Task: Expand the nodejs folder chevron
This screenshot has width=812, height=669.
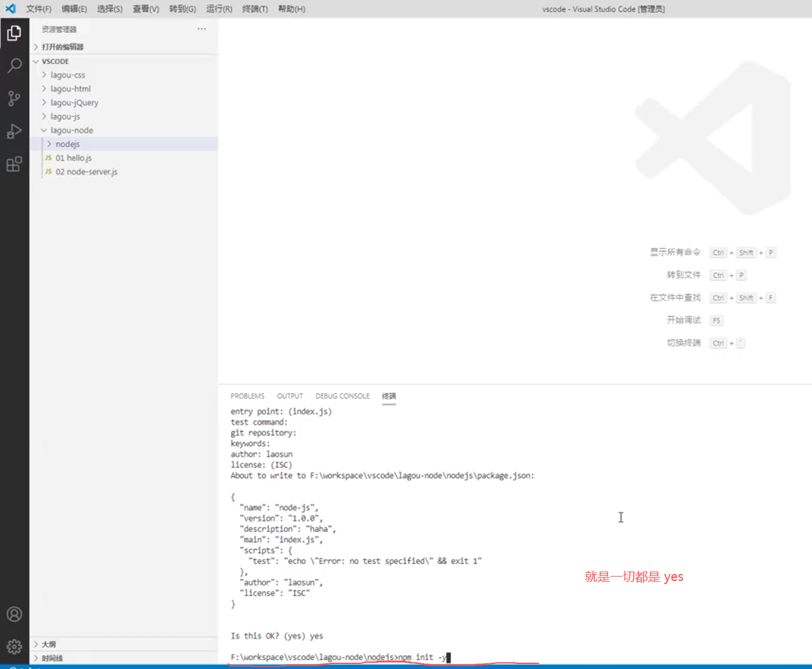Action: click(49, 144)
